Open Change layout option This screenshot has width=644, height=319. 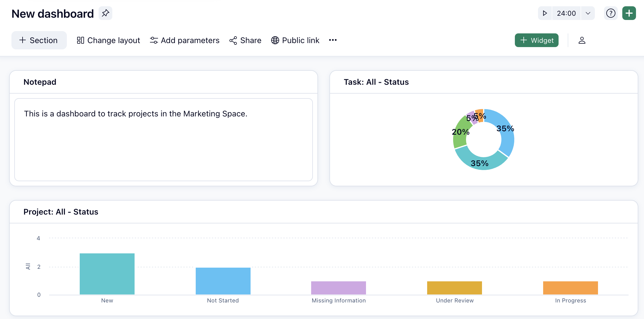[109, 40]
